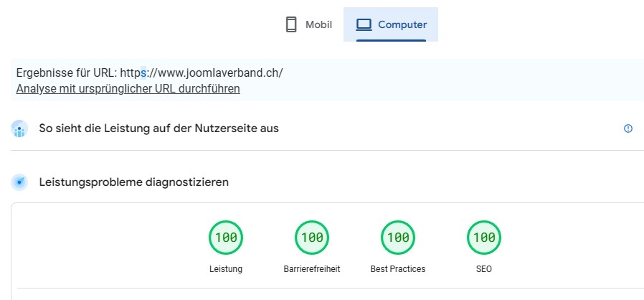Click the Barrierefreiheit text label below the score

(312, 269)
